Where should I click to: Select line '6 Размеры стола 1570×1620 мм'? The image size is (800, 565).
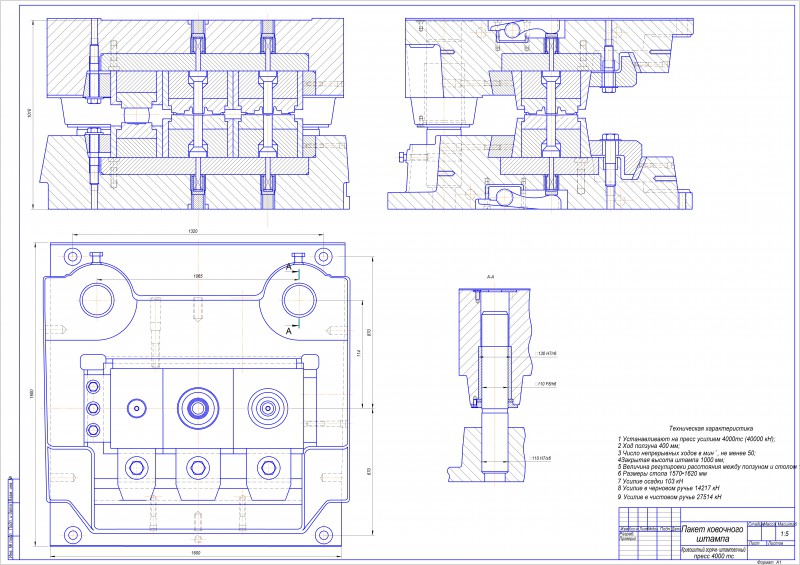pyautogui.click(x=662, y=474)
